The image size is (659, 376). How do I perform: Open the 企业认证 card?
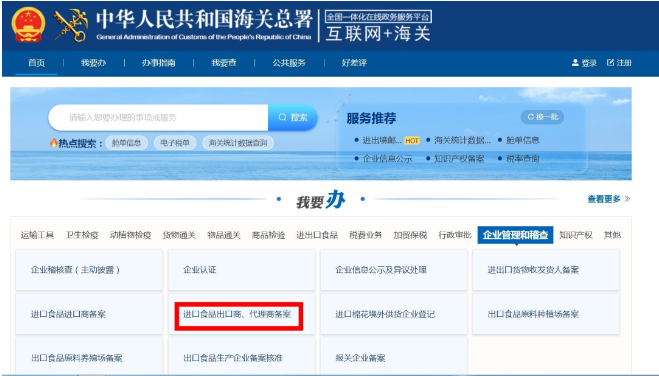click(242, 270)
